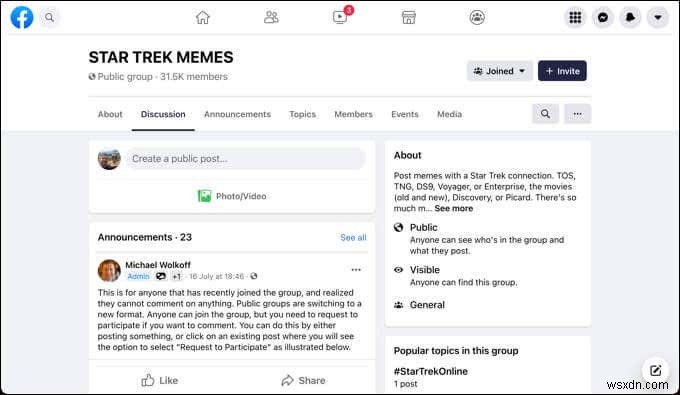Expand the Joined dropdown button
The height and width of the screenshot is (395, 680).
(x=500, y=71)
